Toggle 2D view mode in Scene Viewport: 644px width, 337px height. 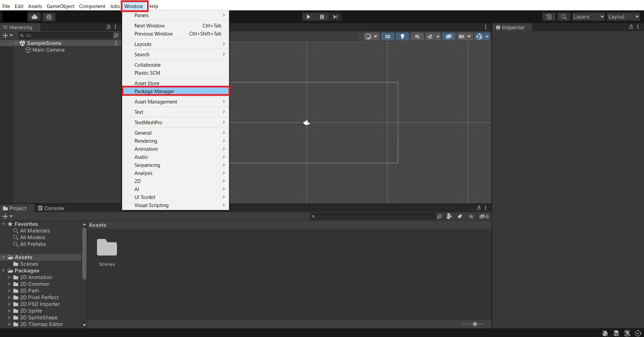[x=387, y=37]
